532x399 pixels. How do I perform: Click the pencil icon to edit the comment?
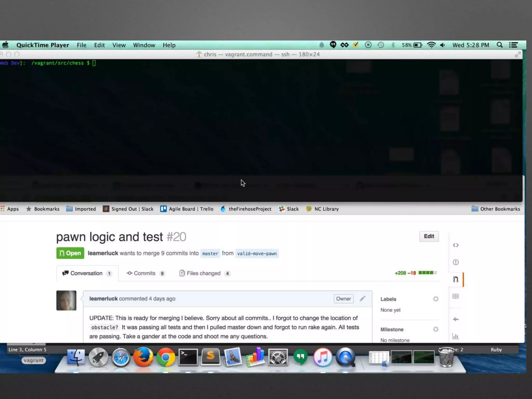click(x=362, y=299)
